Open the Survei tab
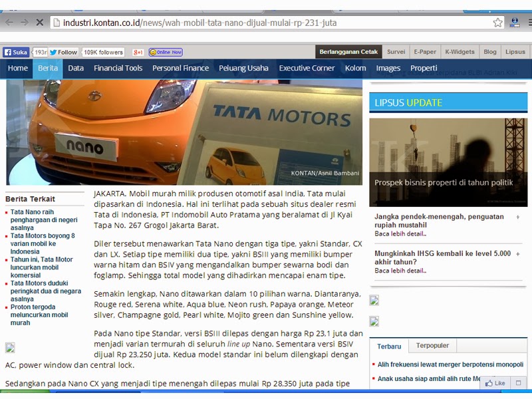 click(x=396, y=52)
